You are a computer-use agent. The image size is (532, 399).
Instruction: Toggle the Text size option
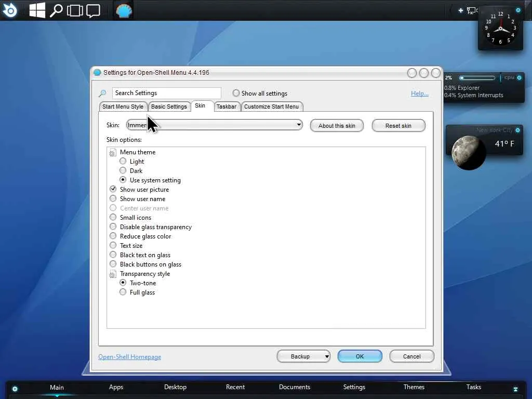click(x=113, y=245)
